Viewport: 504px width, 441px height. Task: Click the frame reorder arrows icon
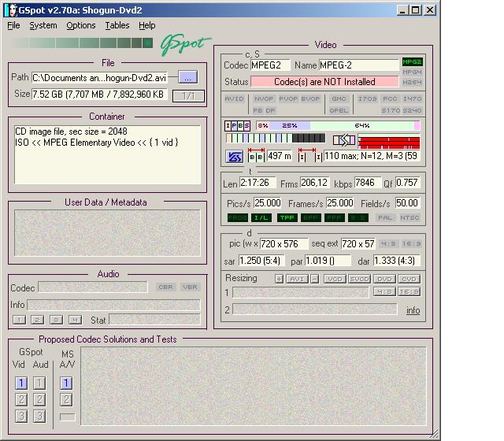(x=344, y=140)
